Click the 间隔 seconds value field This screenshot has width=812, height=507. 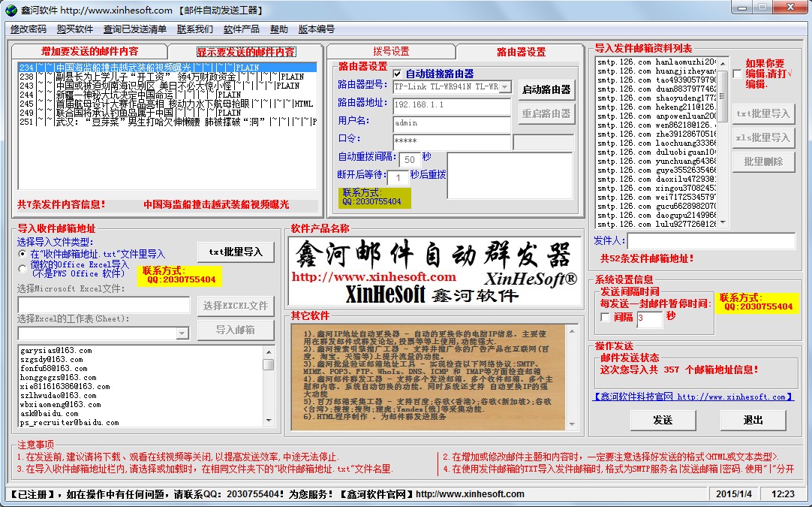649,318
